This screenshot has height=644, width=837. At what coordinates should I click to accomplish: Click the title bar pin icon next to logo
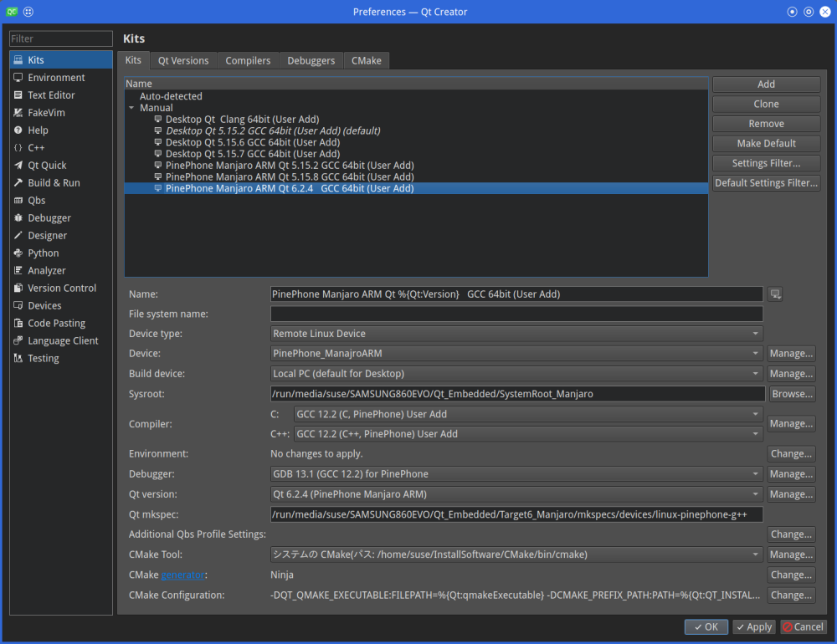[x=28, y=12]
